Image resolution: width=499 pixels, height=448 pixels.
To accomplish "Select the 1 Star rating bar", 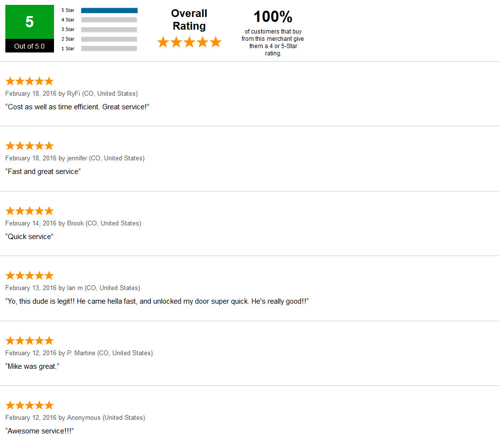I will [109, 49].
